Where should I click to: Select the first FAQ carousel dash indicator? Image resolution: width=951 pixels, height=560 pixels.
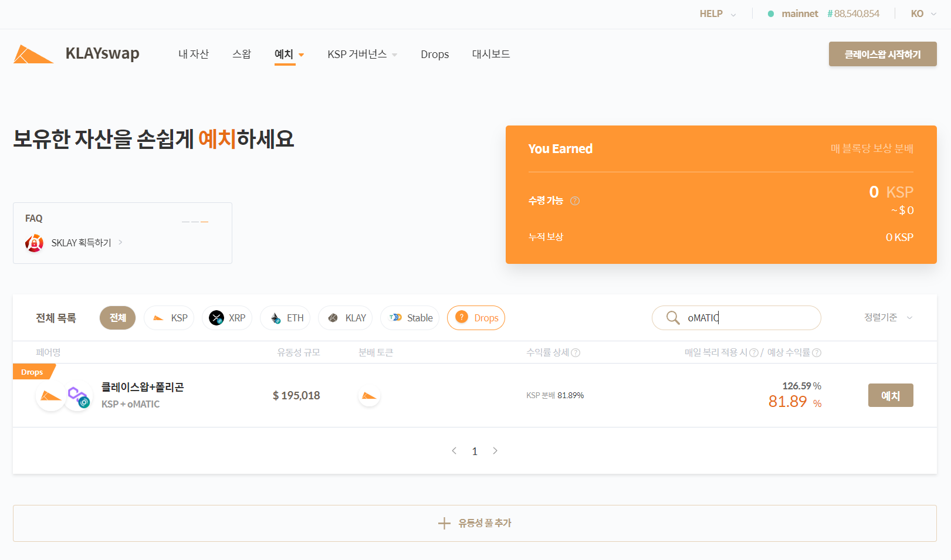185,222
